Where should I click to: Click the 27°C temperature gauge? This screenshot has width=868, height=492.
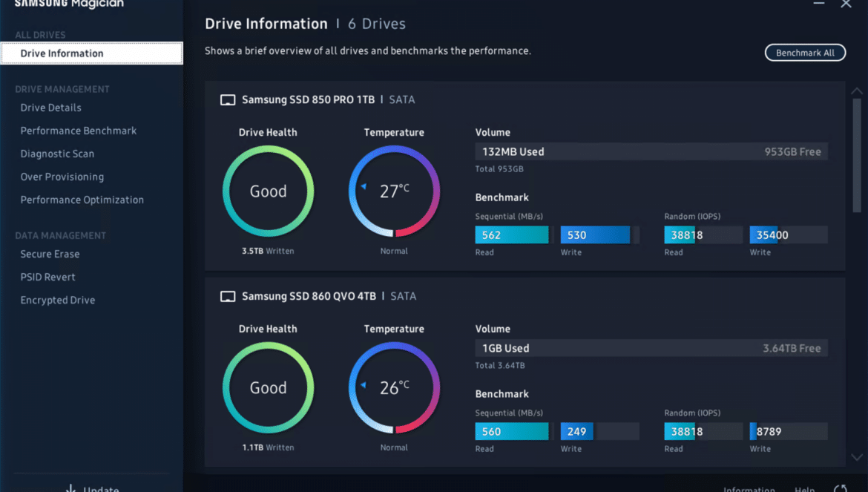[x=394, y=191]
